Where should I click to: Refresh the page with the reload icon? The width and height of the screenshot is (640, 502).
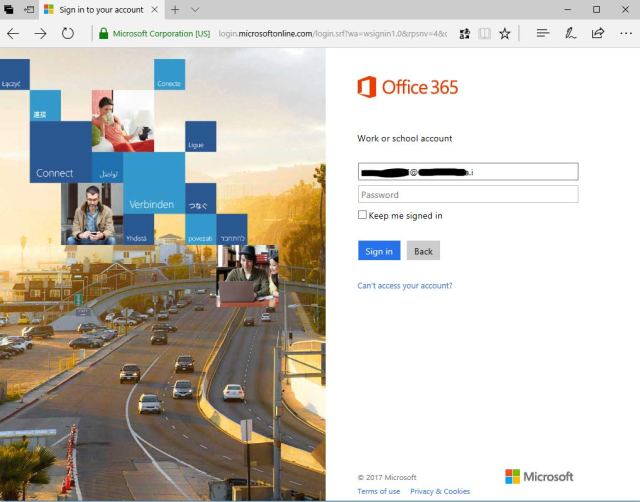point(68,33)
